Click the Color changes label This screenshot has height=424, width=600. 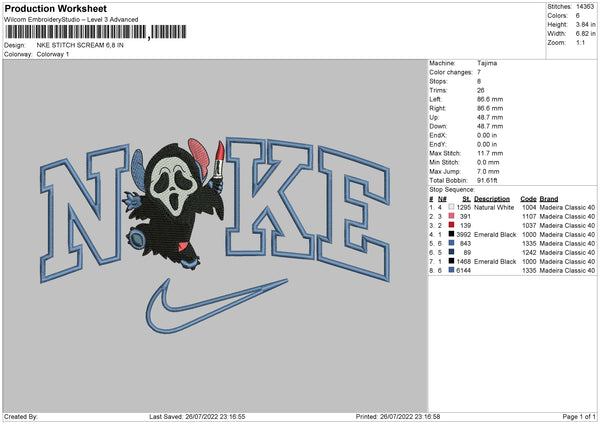(x=451, y=72)
